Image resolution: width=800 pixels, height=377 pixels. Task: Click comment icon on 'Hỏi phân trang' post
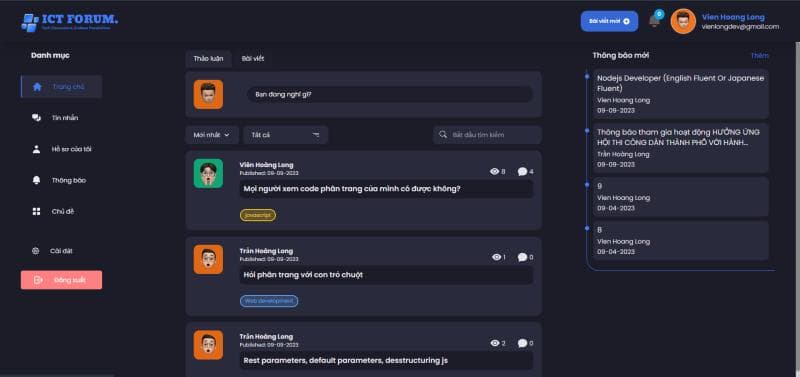522,257
